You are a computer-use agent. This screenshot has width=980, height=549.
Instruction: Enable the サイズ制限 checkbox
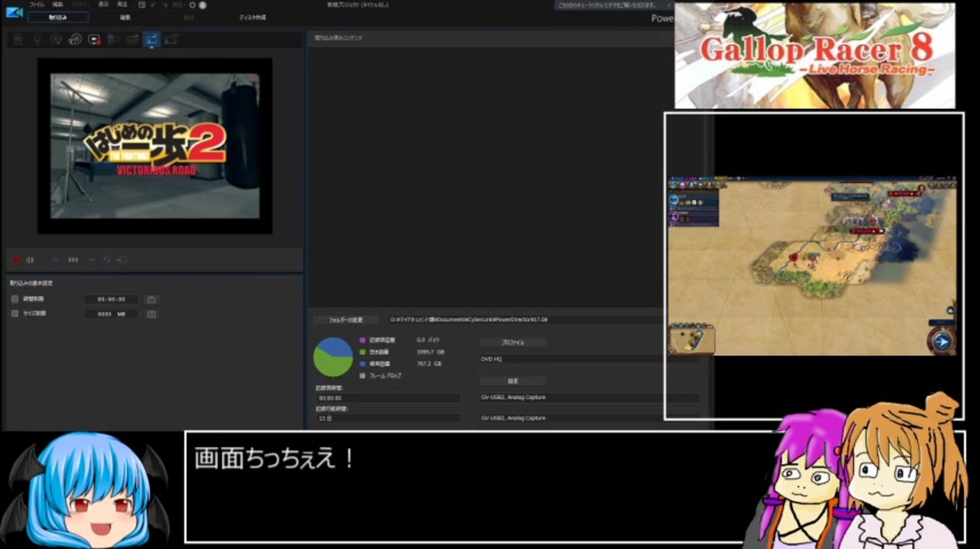tap(15, 314)
